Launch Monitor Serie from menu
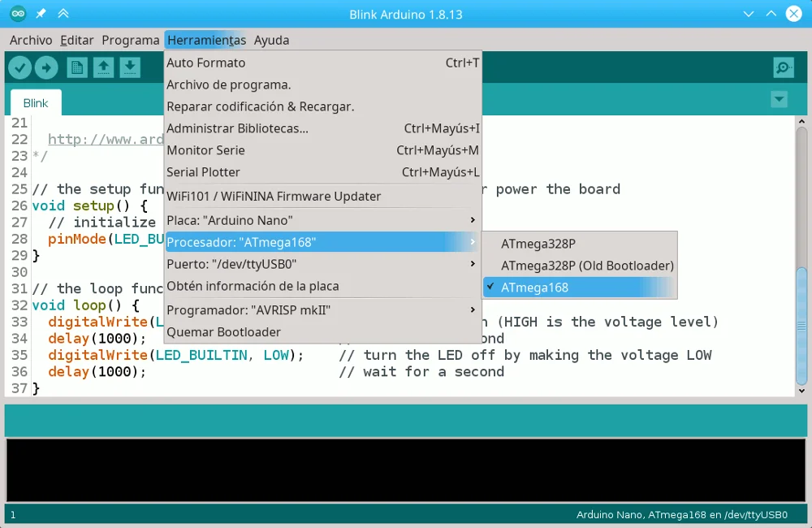 coord(323,150)
